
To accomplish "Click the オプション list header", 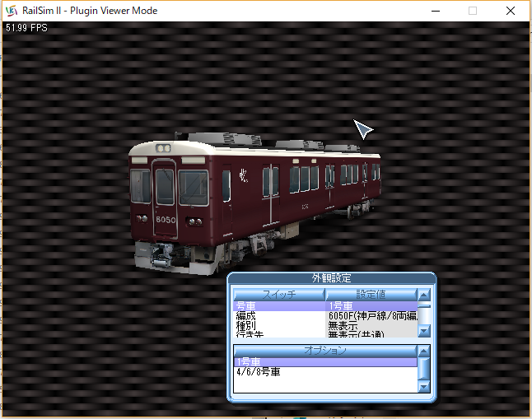I will 325,351.
